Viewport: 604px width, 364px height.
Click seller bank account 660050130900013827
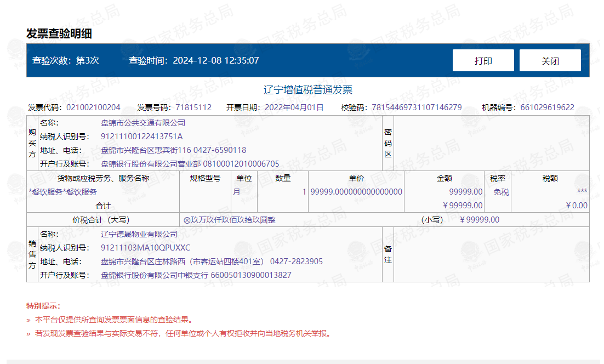tap(251, 275)
